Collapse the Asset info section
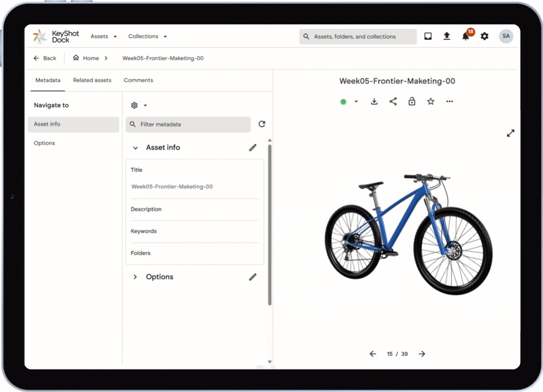The image size is (543, 392). coord(135,148)
